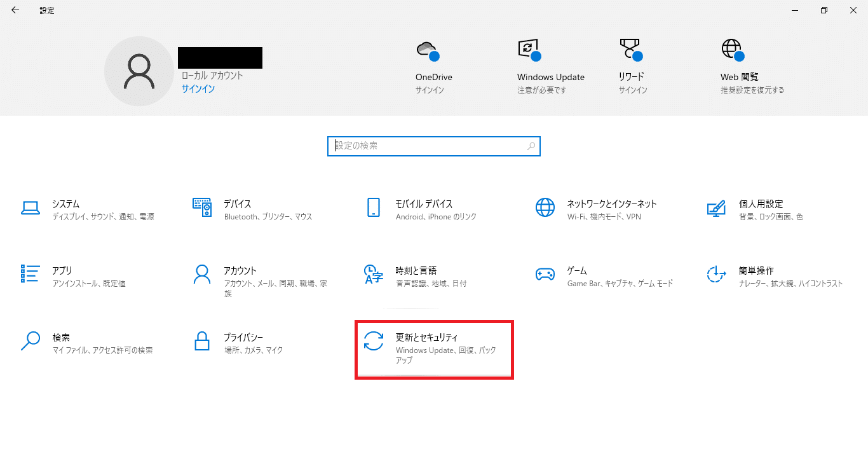Click 背景、ロック画面、色 description
This screenshot has height=463, width=868.
[771, 217]
